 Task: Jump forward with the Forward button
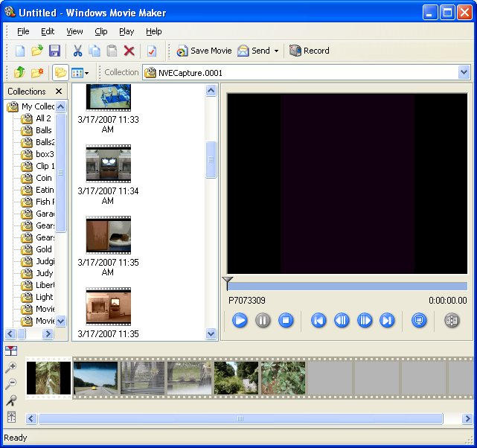click(387, 320)
